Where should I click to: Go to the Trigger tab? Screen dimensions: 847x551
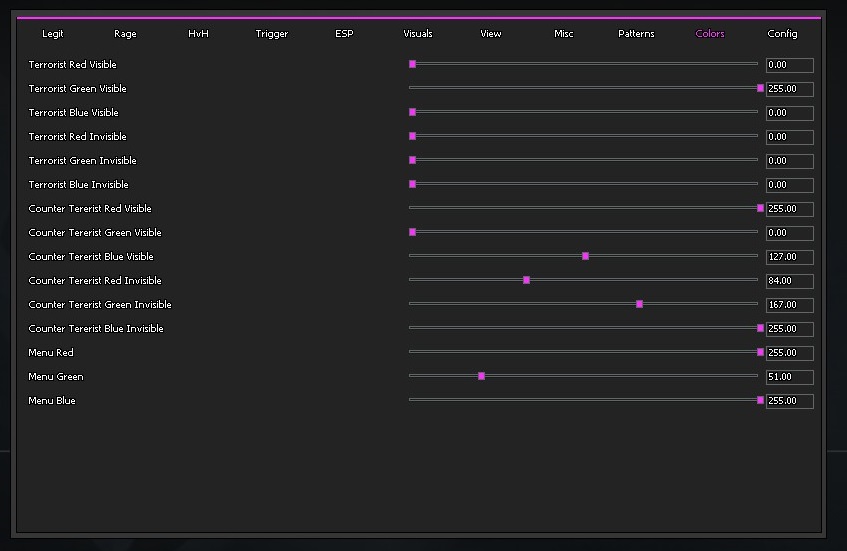[x=271, y=34]
